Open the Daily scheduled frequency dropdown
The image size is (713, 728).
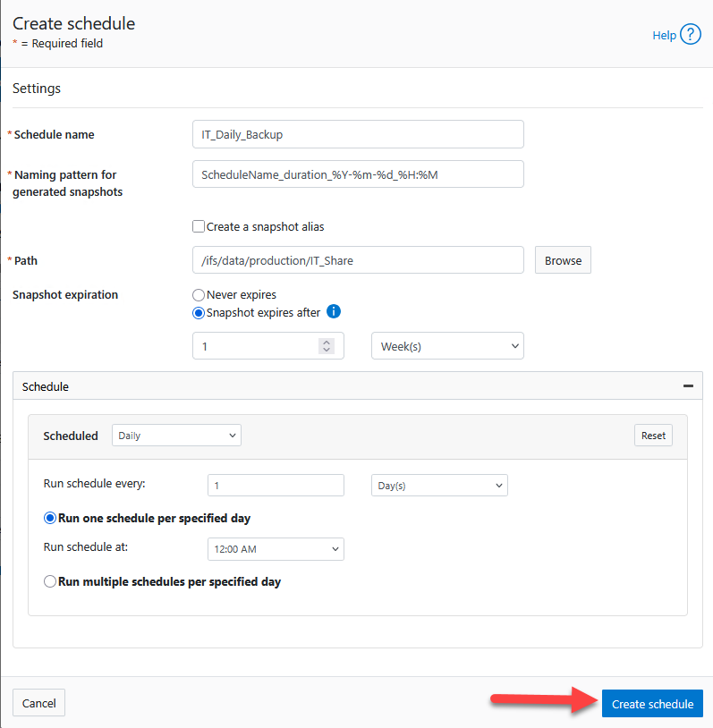[176, 436]
